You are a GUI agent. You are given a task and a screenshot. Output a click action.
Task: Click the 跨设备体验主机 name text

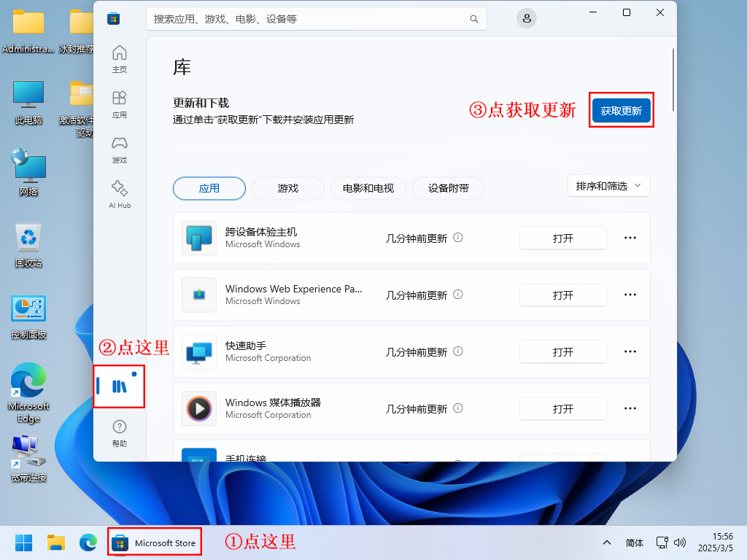point(261,232)
